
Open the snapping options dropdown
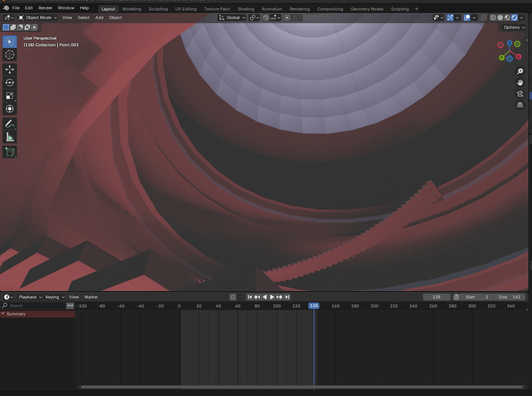click(x=276, y=18)
